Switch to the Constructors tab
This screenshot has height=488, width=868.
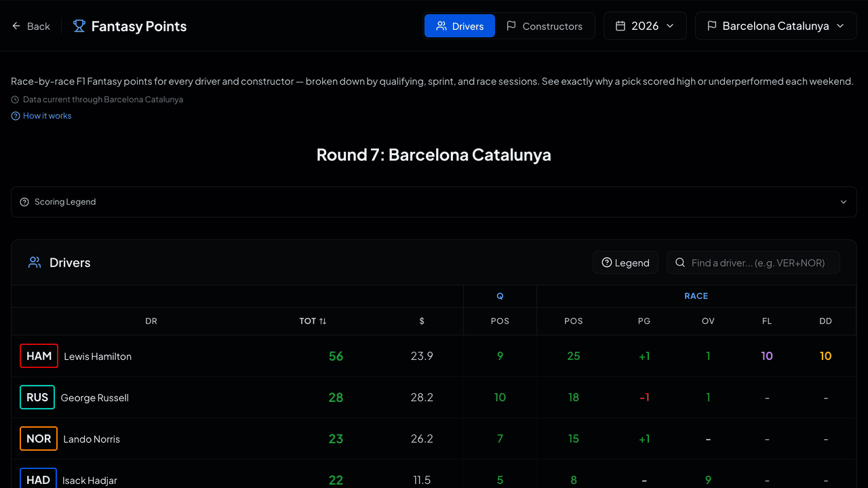(545, 26)
